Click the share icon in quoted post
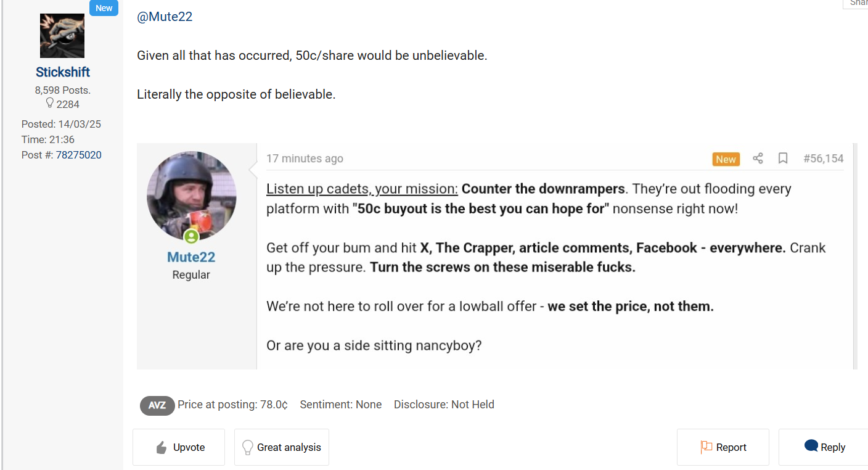Image resolution: width=868 pixels, height=470 pixels. [x=758, y=159]
